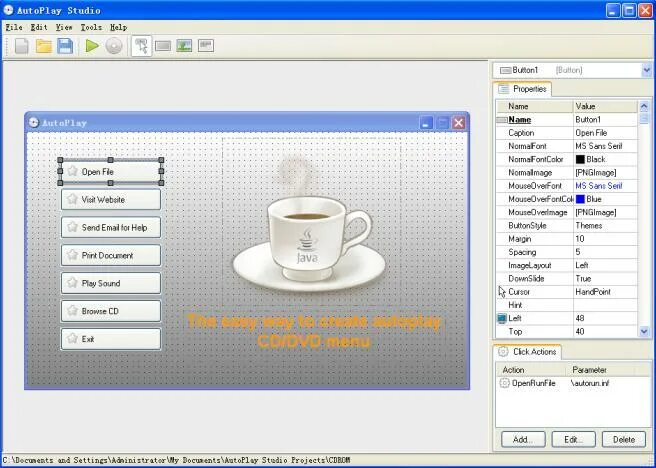Click the Left property value 48

[x=605, y=318]
